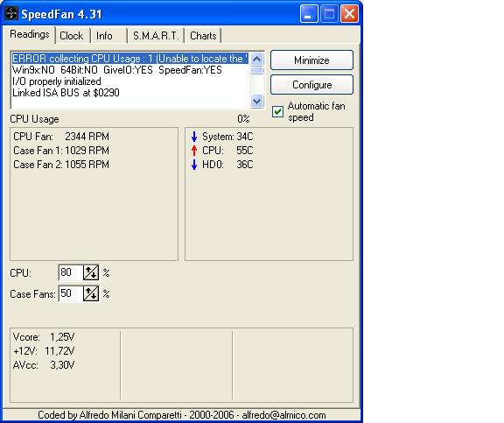Select the 'I/O properly initialized' log line
This screenshot has width=504, height=423.
57,81
